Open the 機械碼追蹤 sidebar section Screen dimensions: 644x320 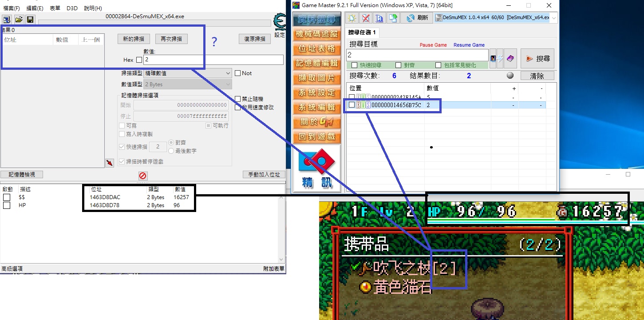coord(317,34)
